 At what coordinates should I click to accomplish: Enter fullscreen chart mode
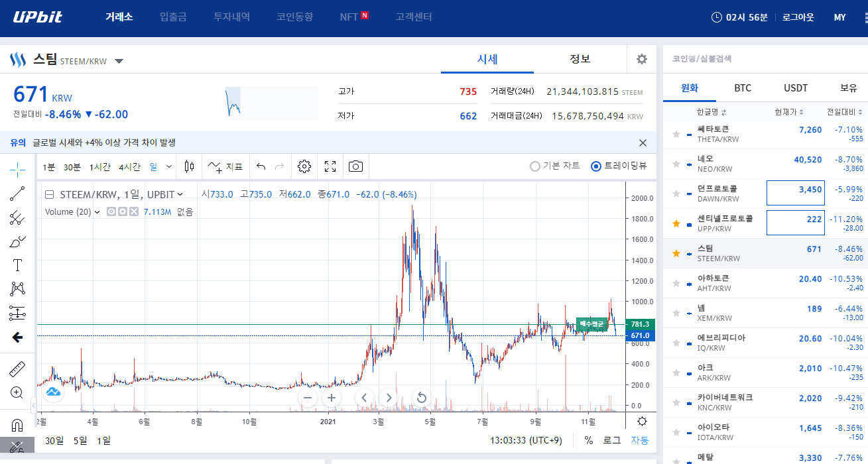click(x=330, y=166)
